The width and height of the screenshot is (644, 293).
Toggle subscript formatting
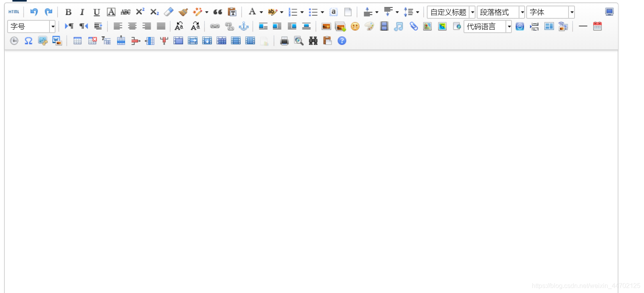(155, 12)
